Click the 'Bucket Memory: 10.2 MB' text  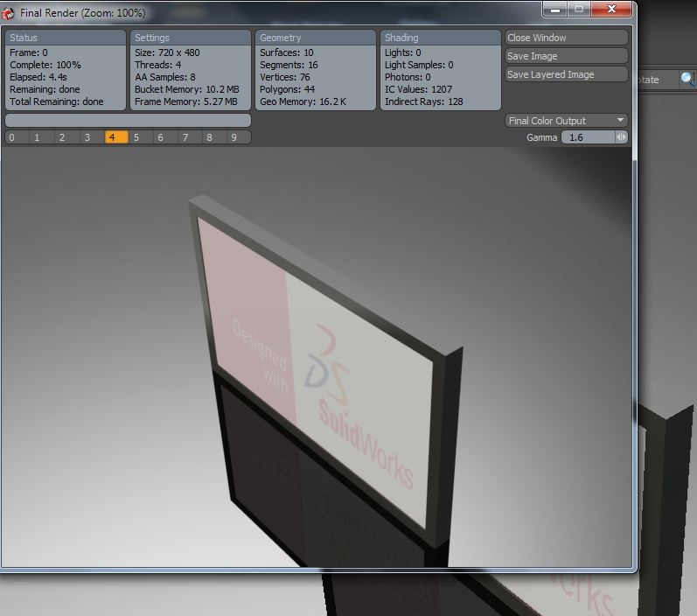[186, 89]
